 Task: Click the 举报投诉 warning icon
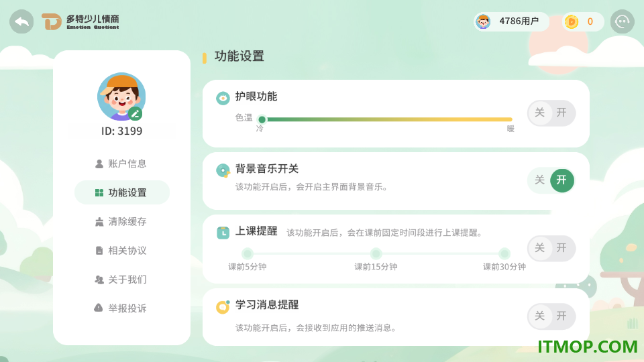click(x=98, y=308)
